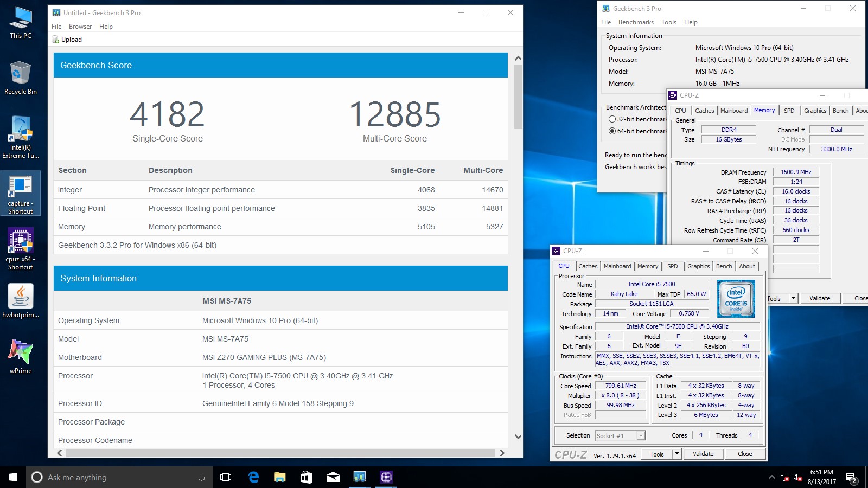
Task: Open hwbotprime Java desktop icon
Action: [x=21, y=301]
